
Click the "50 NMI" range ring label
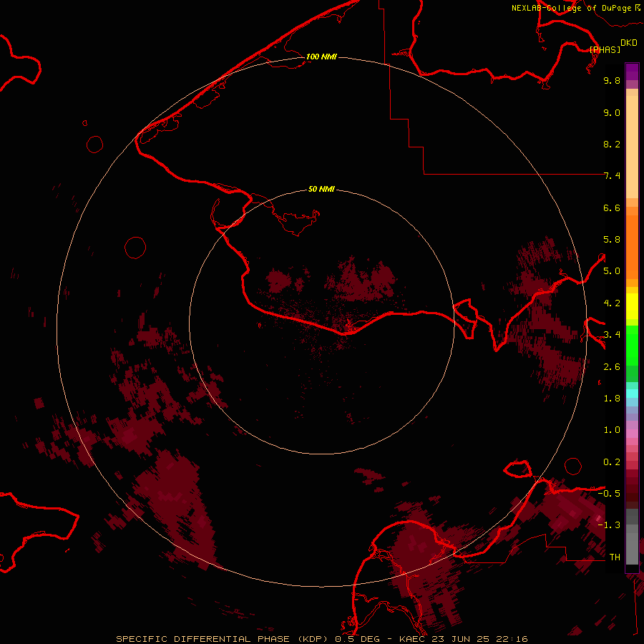(x=321, y=190)
